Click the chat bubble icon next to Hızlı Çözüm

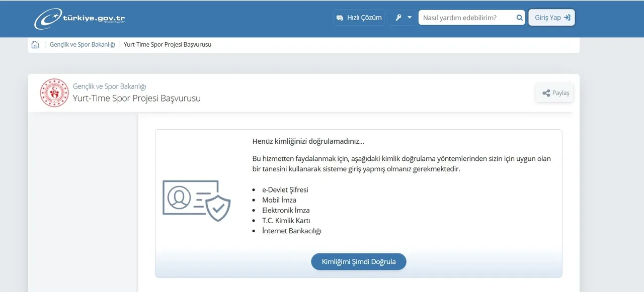(x=340, y=17)
